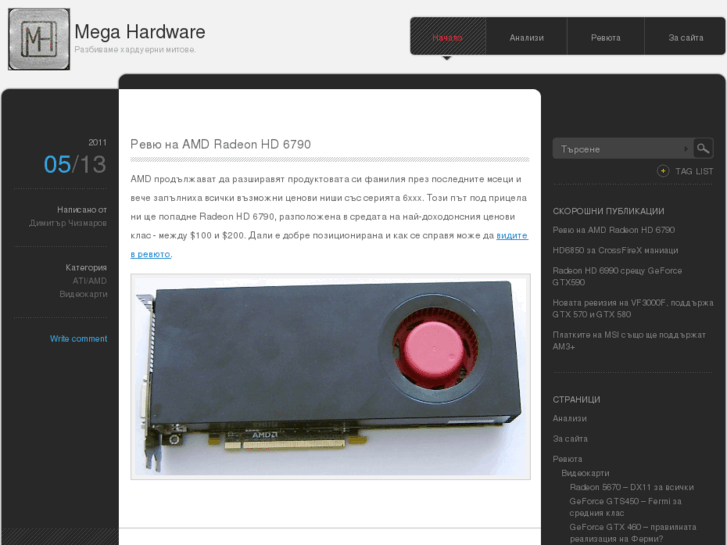Image resolution: width=727 pixels, height=545 pixels.
Task: Expand the TAG LIST
Action: click(x=694, y=171)
